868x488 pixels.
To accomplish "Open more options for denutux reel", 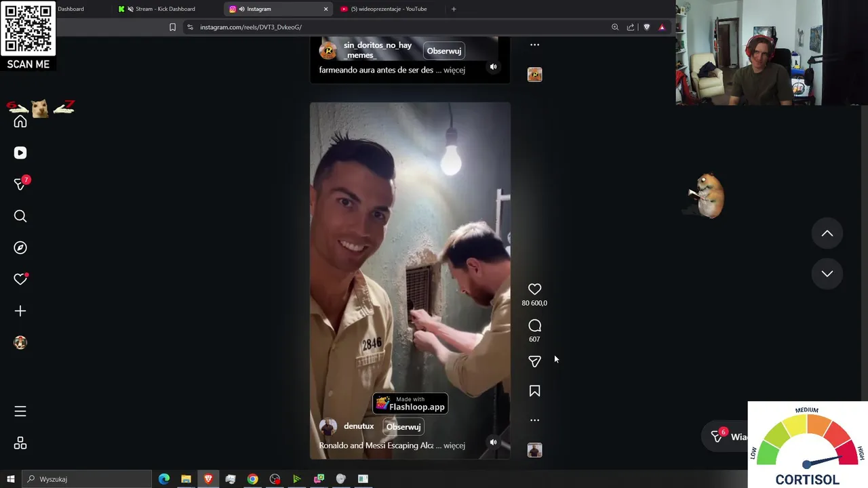I will point(534,420).
